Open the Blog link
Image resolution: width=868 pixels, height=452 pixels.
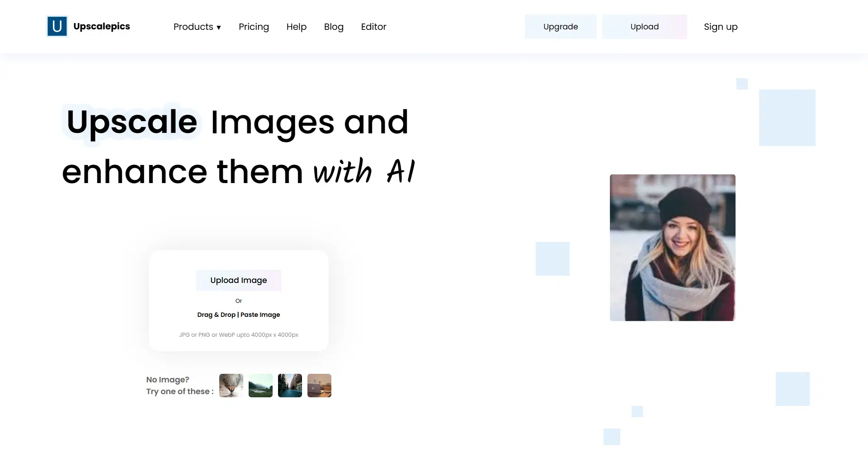coord(334,27)
